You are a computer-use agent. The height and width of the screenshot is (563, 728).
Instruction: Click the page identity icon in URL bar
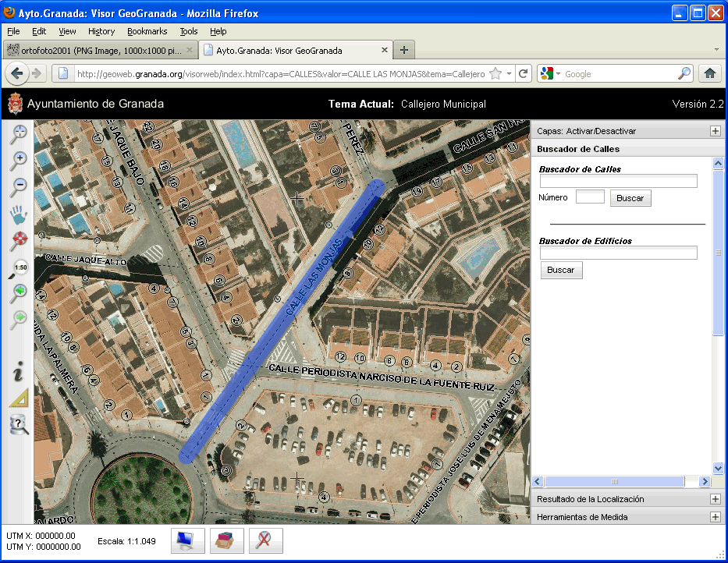coord(63,73)
